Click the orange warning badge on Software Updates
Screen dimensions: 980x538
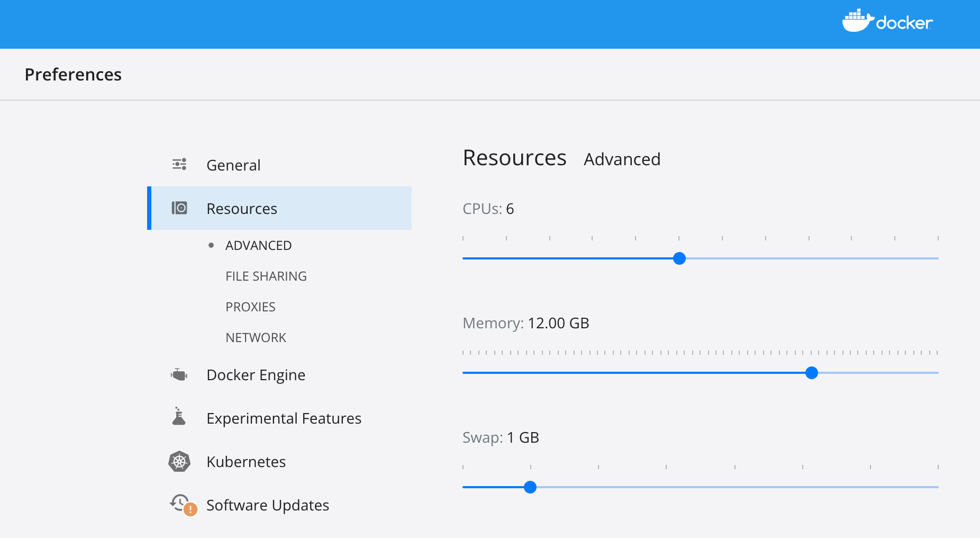tap(190, 509)
